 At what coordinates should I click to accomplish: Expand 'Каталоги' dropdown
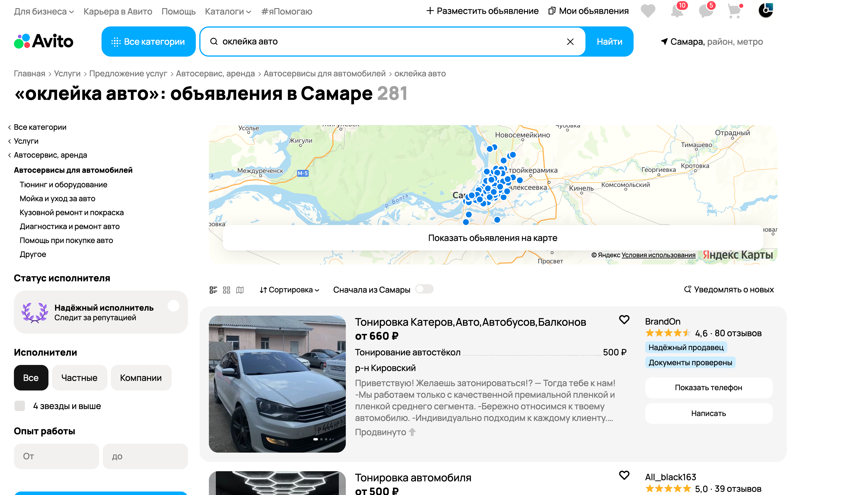tap(228, 11)
